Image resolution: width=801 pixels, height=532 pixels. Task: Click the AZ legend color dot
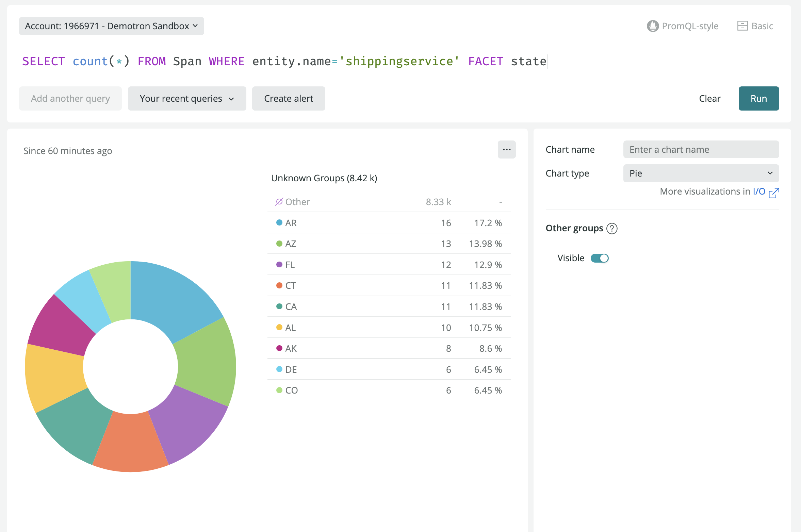point(279,244)
